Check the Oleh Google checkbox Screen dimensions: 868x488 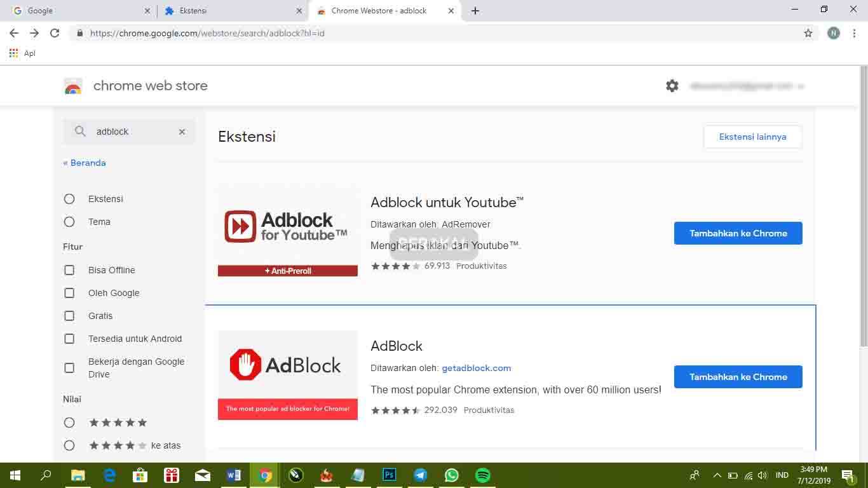tap(69, 293)
